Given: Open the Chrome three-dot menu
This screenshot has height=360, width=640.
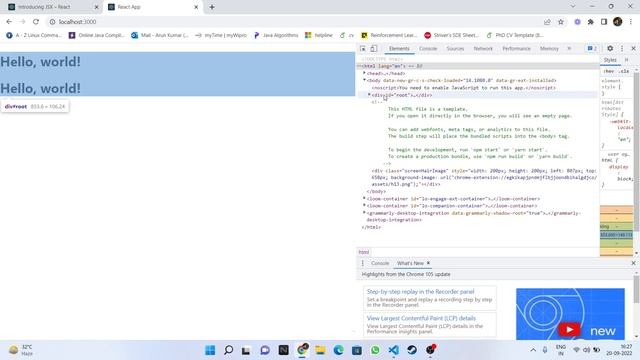Looking at the screenshot, I should [631, 22].
